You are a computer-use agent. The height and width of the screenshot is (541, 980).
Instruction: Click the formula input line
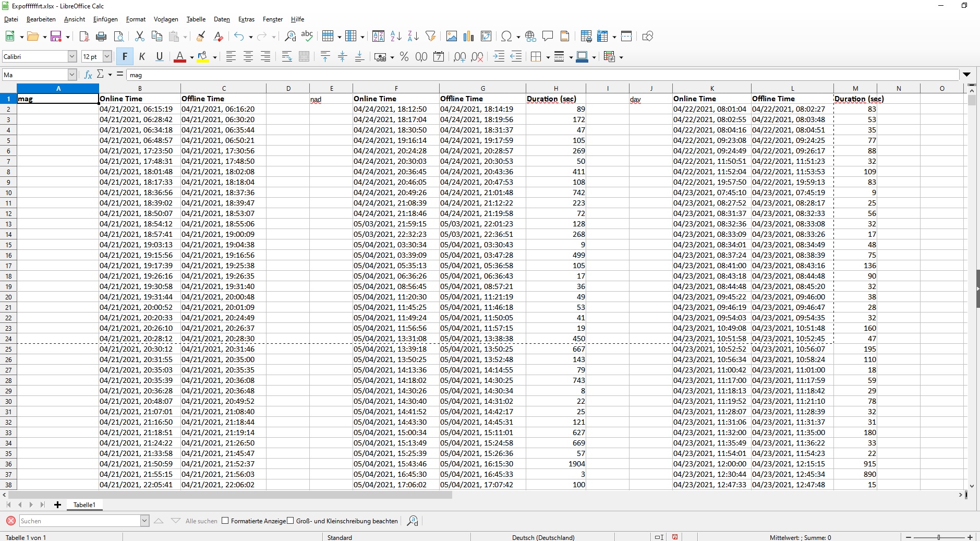(543, 75)
